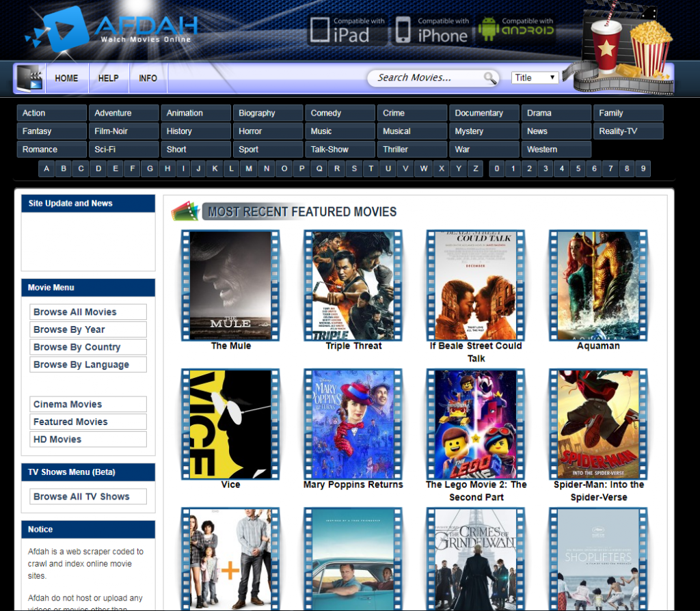700x611 pixels.
Task: Open the poster with the teal car
Action: [x=353, y=559]
